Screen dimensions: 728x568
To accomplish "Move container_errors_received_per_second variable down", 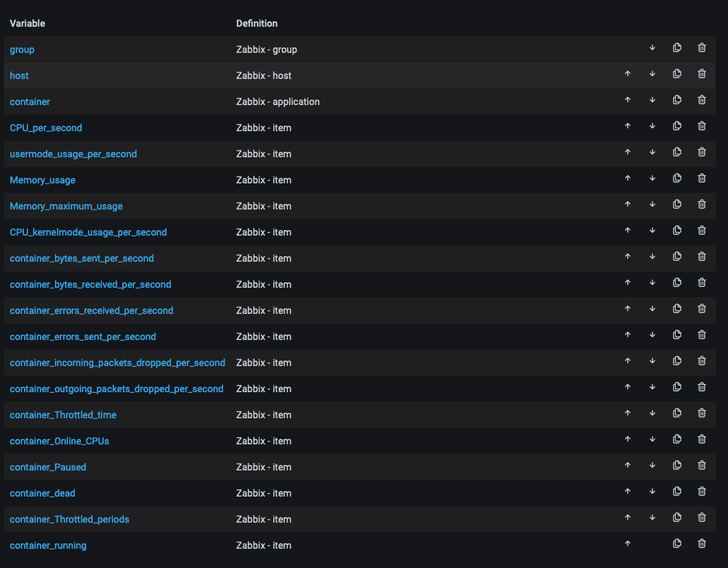I will (652, 309).
